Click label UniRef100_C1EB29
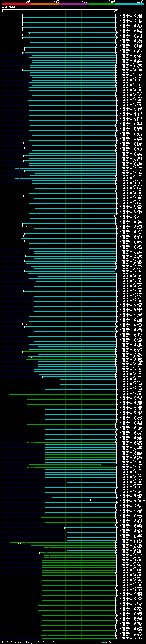Viewport: 146px width, 644px height. (131, 437)
